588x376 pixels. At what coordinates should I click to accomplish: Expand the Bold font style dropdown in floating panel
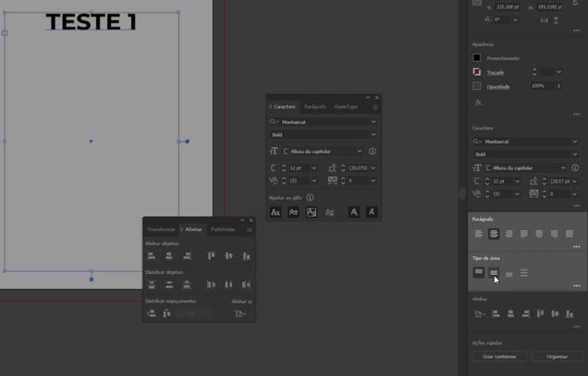[373, 135]
